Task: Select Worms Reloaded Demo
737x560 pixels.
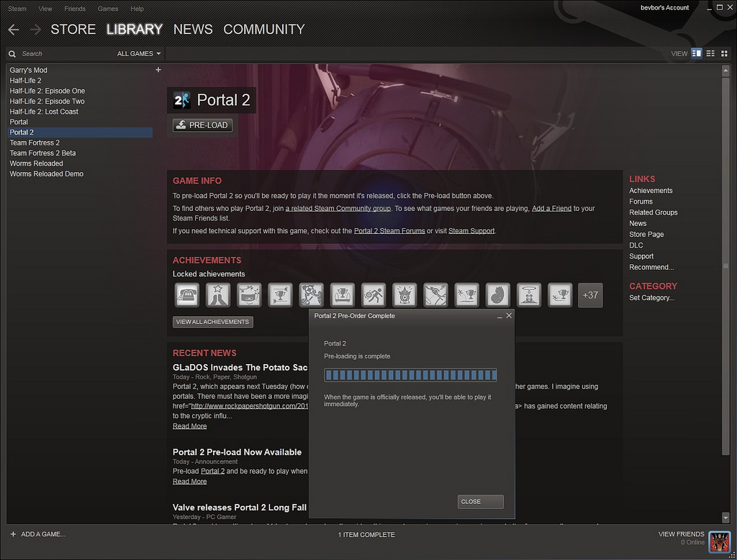Action: point(47,173)
